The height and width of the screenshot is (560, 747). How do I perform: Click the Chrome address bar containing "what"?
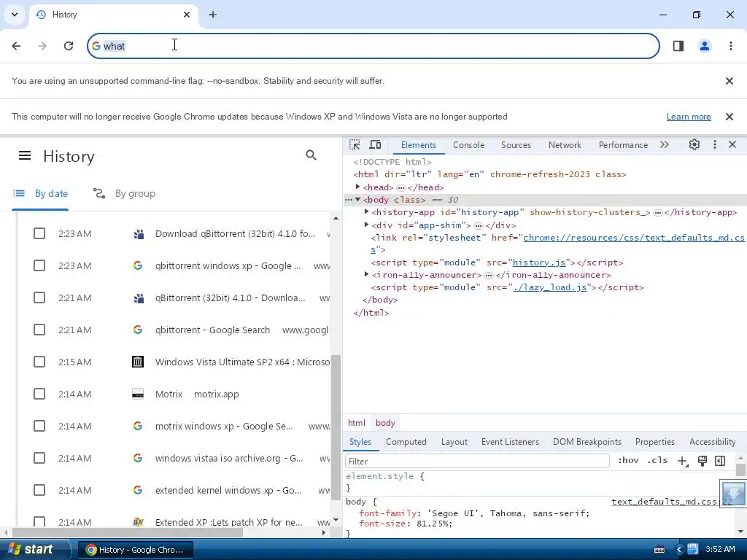tap(373, 46)
